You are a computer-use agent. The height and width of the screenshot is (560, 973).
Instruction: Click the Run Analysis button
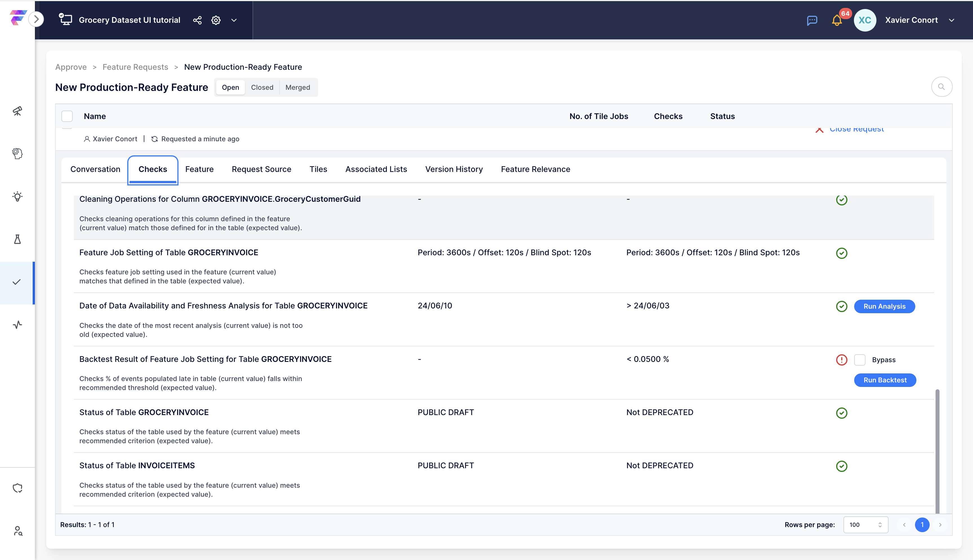click(x=885, y=306)
